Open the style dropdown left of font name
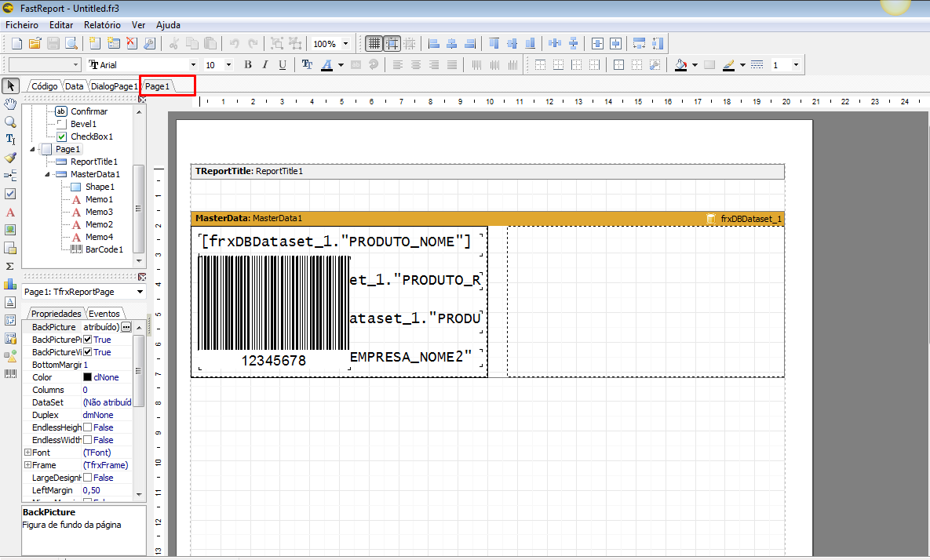 point(75,64)
